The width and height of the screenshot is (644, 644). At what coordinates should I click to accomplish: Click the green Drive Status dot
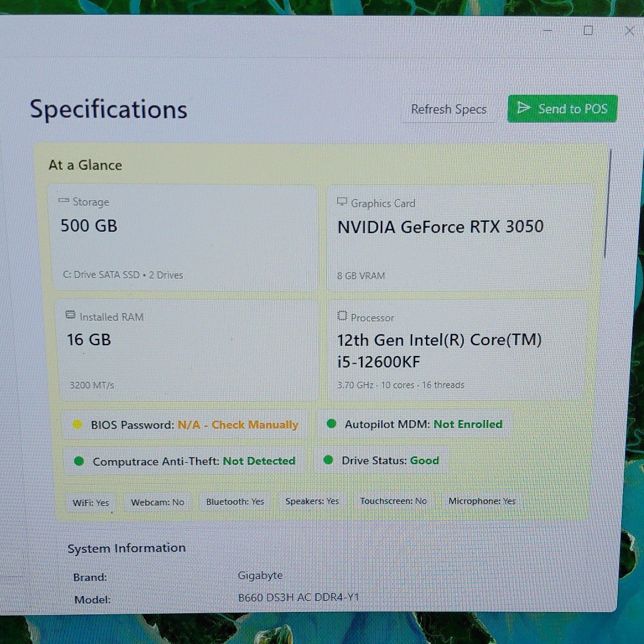[328, 460]
